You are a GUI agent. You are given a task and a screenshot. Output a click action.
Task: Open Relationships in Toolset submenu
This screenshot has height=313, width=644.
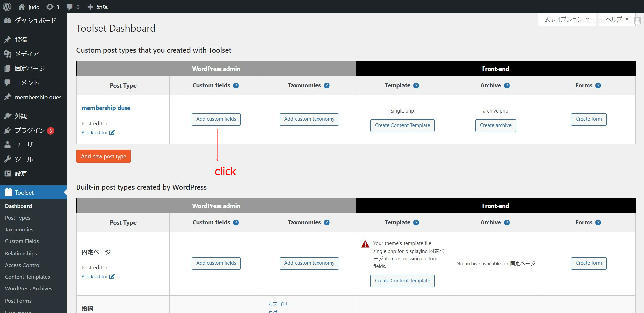21,253
